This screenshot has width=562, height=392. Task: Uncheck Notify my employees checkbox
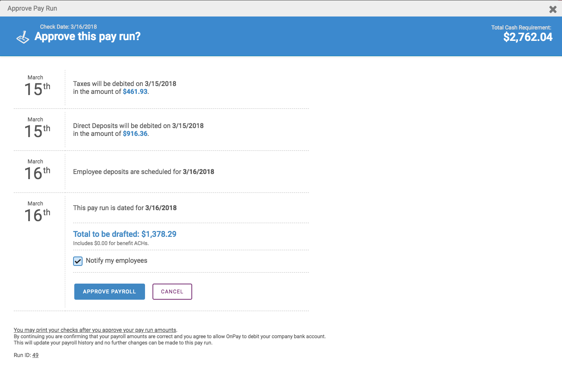[78, 261]
